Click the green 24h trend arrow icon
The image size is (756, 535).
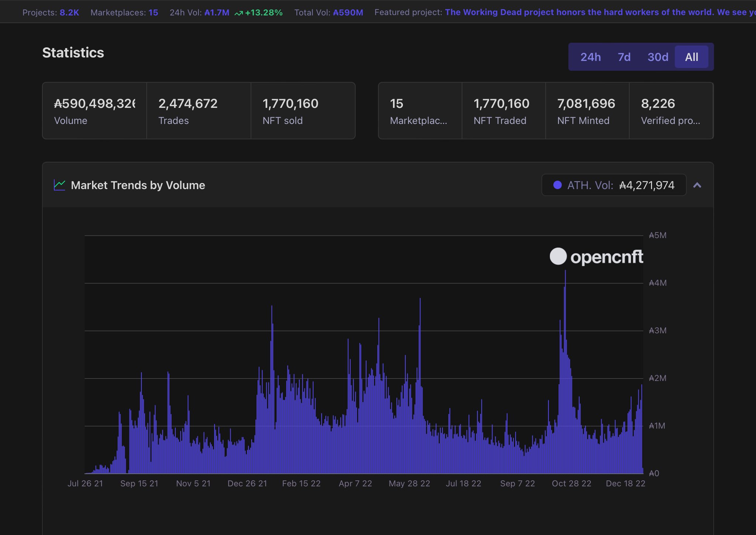(x=238, y=13)
